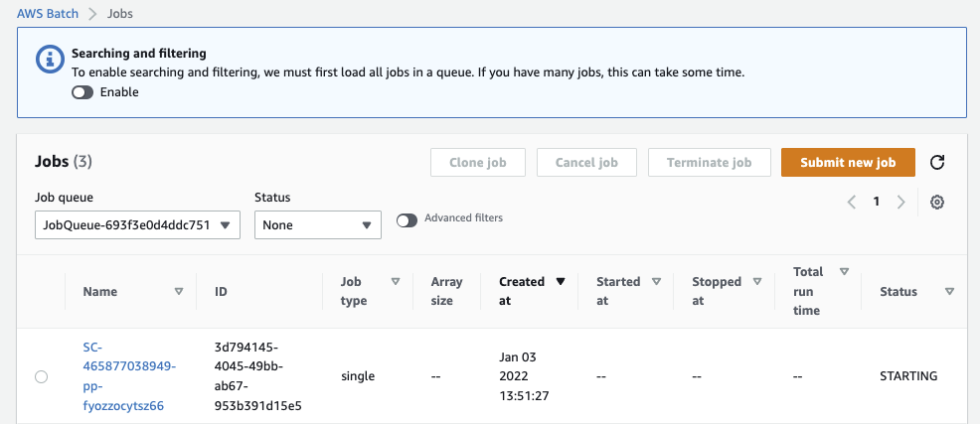Open job SC-465877038949-pp-fyozzocytsz66 link
The width and height of the screenshot is (980, 424).
click(x=129, y=376)
